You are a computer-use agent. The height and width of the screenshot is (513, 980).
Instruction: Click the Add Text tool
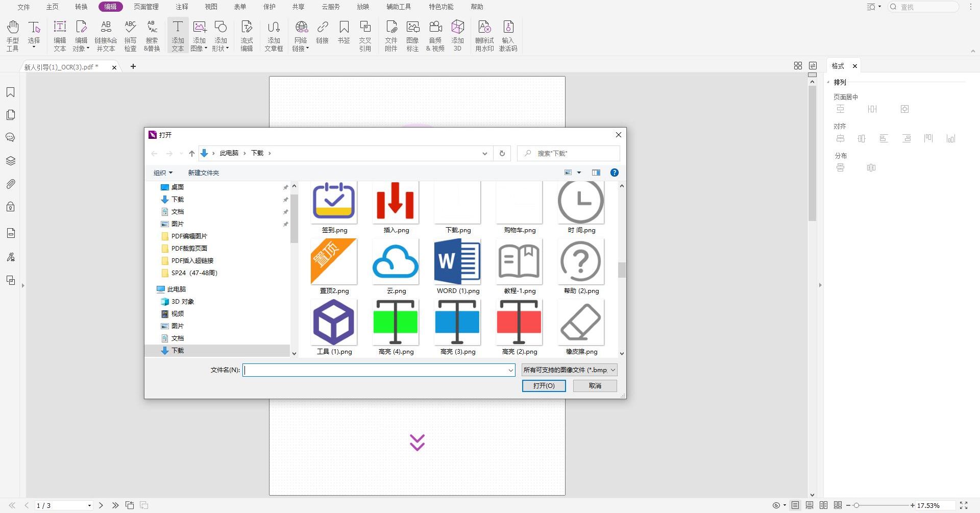(178, 35)
